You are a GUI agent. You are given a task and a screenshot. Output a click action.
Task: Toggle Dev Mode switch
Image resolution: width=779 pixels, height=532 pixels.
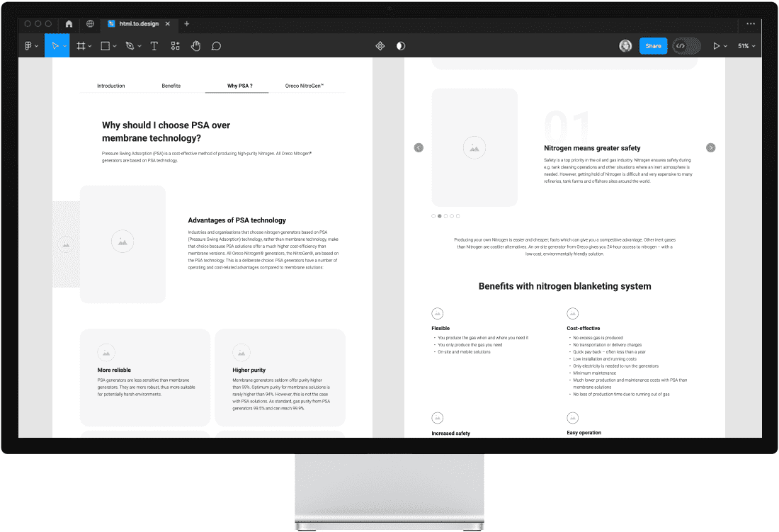click(686, 46)
